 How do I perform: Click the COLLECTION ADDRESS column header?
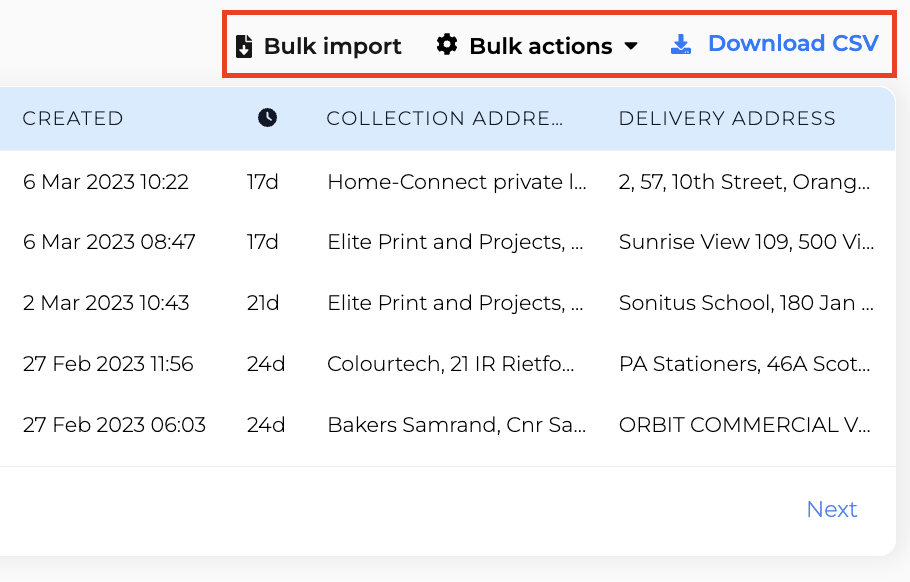tap(445, 118)
